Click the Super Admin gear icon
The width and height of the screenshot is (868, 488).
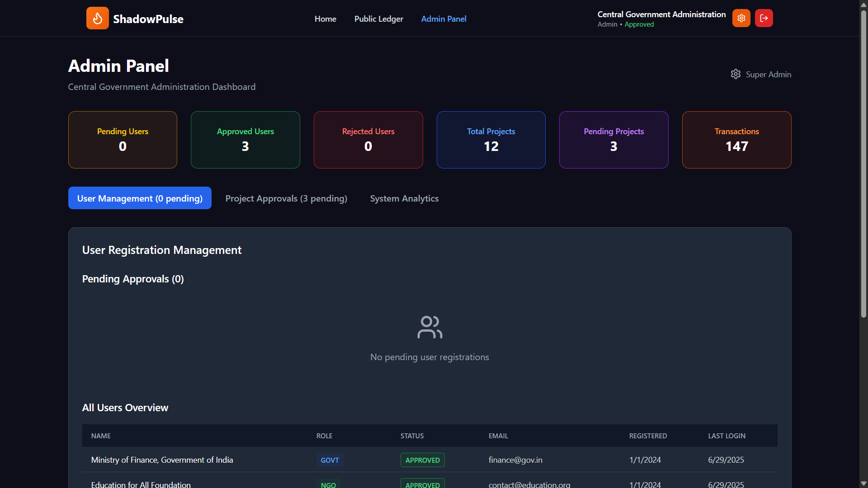736,74
